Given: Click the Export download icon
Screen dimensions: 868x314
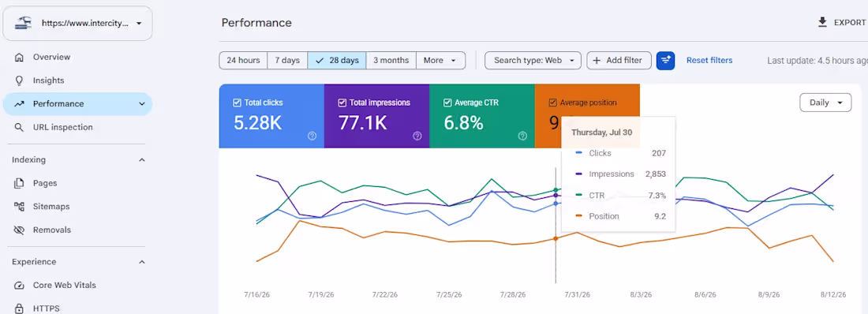Looking at the screenshot, I should tap(822, 22).
